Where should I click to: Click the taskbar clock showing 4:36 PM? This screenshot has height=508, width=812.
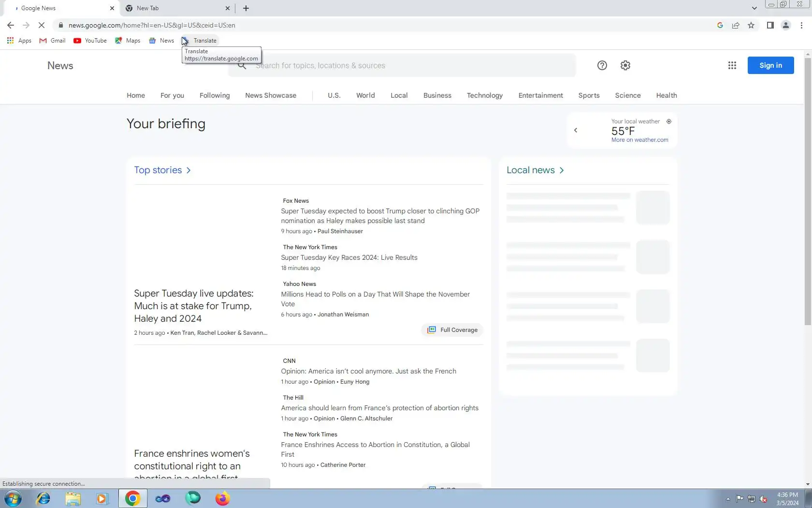pyautogui.click(x=787, y=499)
